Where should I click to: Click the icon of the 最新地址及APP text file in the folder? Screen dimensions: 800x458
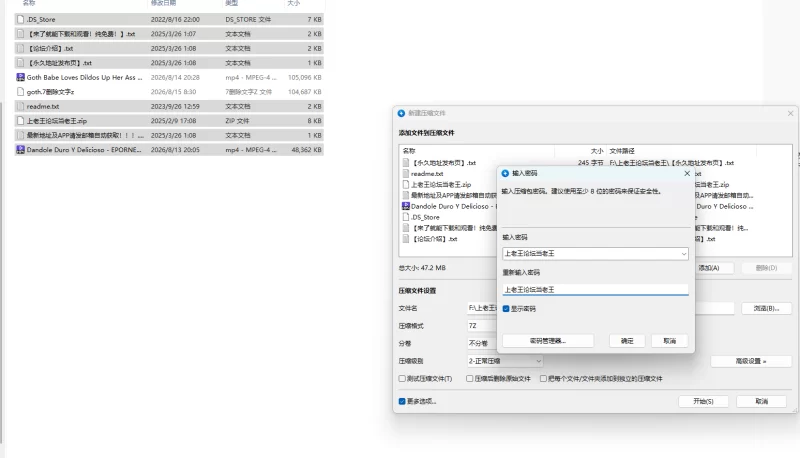click(x=20, y=135)
